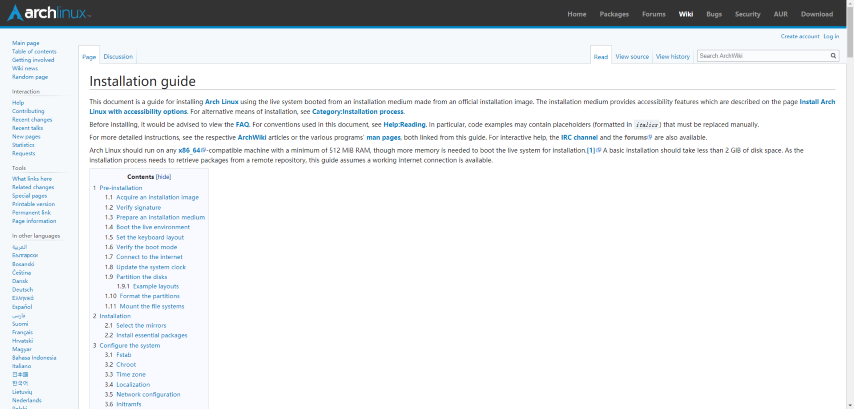Image resolution: width=854 pixels, height=409 pixels.
Task: Click the scrollbar down arrow
Action: 850,405
